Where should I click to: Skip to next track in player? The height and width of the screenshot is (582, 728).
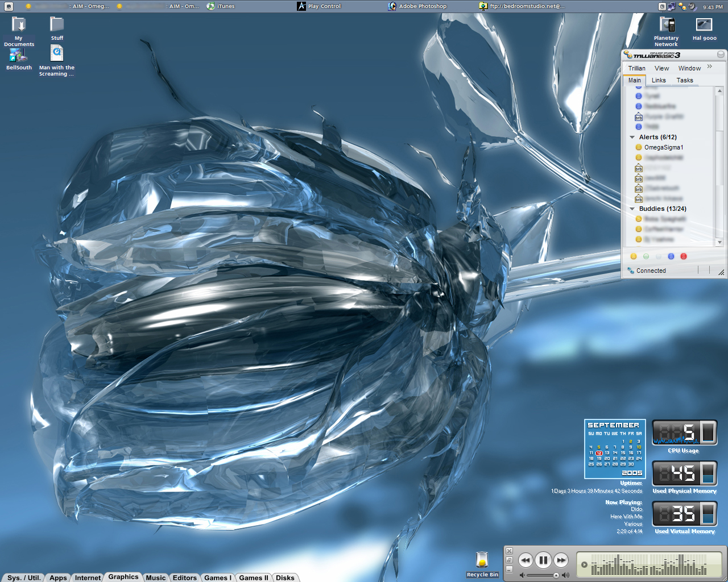click(561, 560)
